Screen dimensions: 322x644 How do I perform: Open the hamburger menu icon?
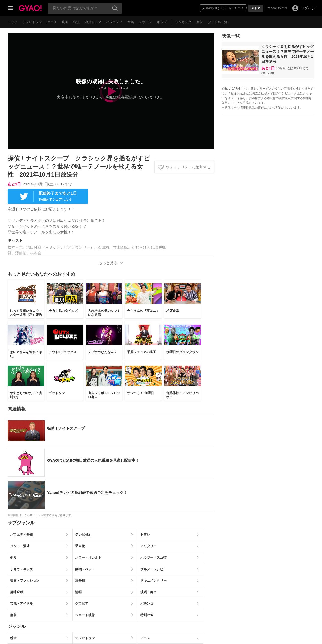point(10,8)
